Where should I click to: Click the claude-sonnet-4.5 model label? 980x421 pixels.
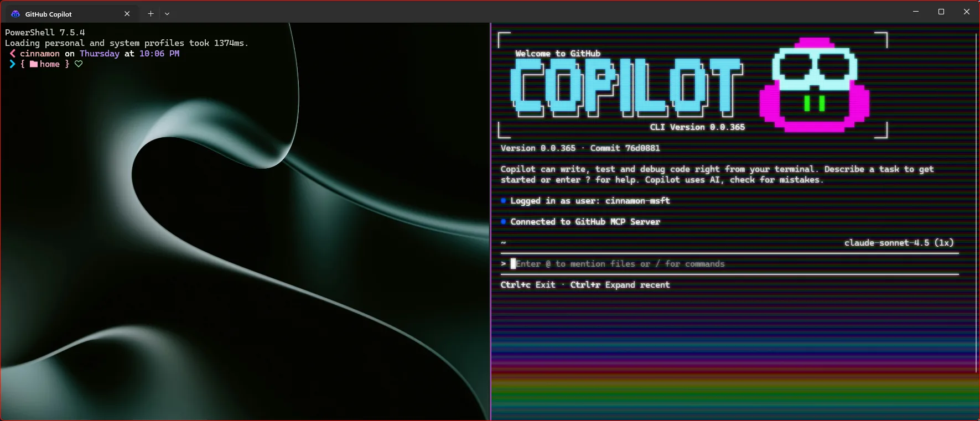click(899, 243)
